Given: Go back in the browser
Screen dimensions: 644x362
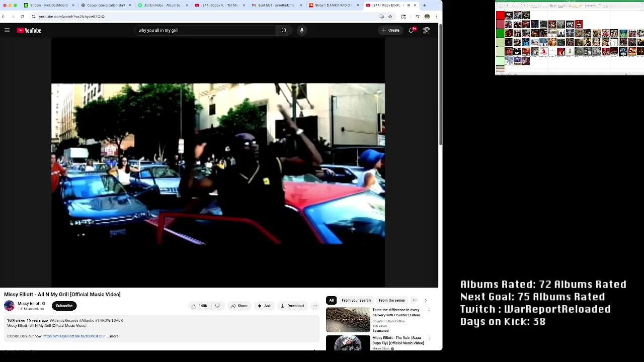Looking at the screenshot, I should pos(4,17).
